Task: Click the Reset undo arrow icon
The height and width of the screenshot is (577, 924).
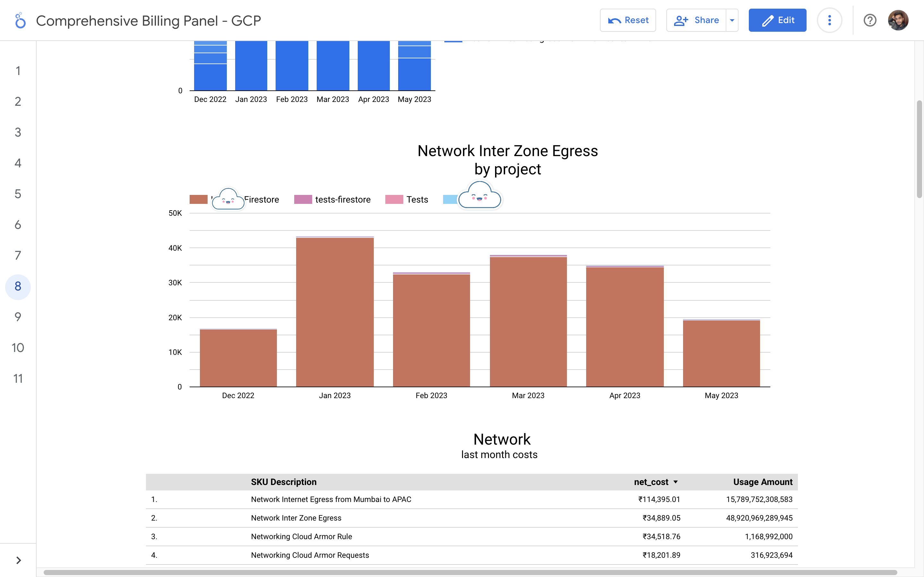Action: click(x=614, y=21)
